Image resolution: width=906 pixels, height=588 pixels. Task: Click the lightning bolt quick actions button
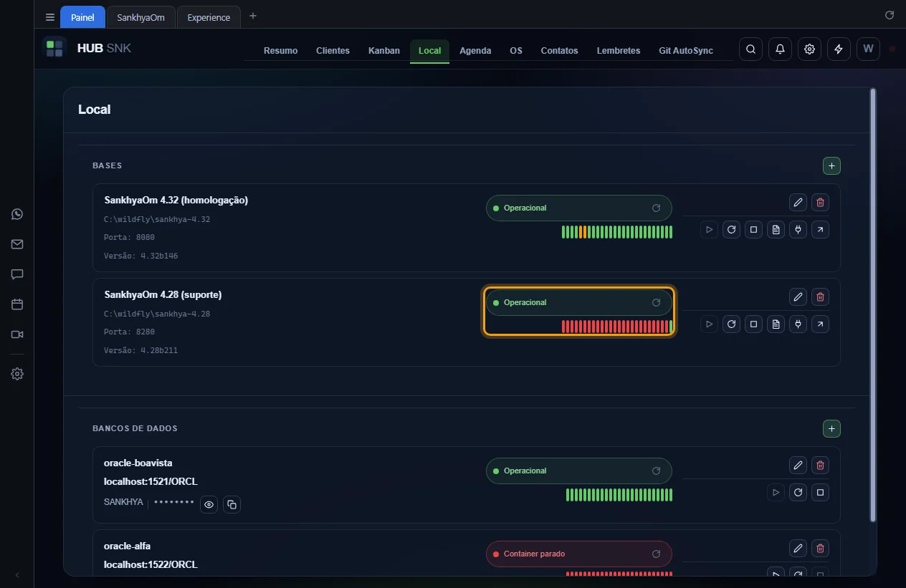click(x=839, y=49)
